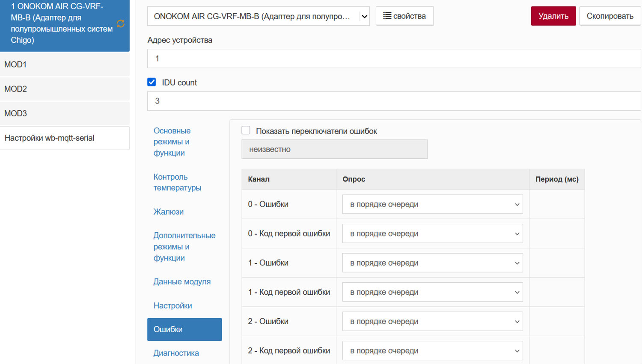Enable Показать переключатели ошибок checkbox

point(246,130)
